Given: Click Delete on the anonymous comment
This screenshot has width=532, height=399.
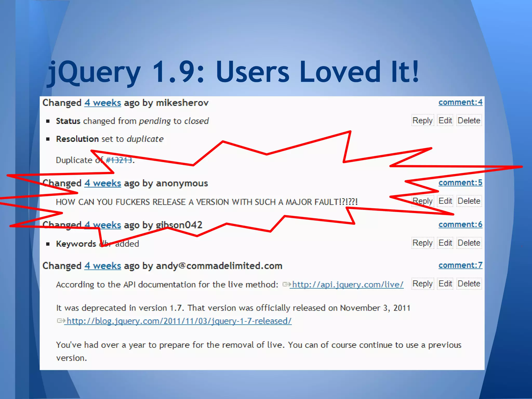Looking at the screenshot, I should pyautogui.click(x=469, y=201).
